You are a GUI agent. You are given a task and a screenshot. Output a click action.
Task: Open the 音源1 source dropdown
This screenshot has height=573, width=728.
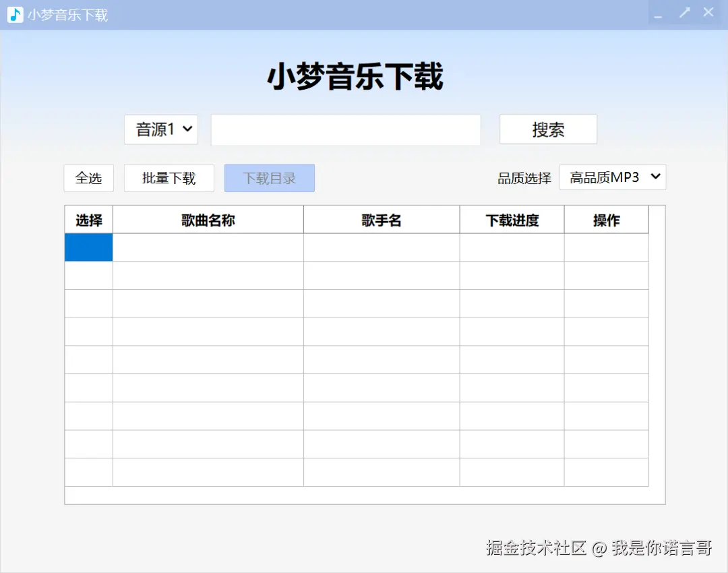tap(161, 129)
